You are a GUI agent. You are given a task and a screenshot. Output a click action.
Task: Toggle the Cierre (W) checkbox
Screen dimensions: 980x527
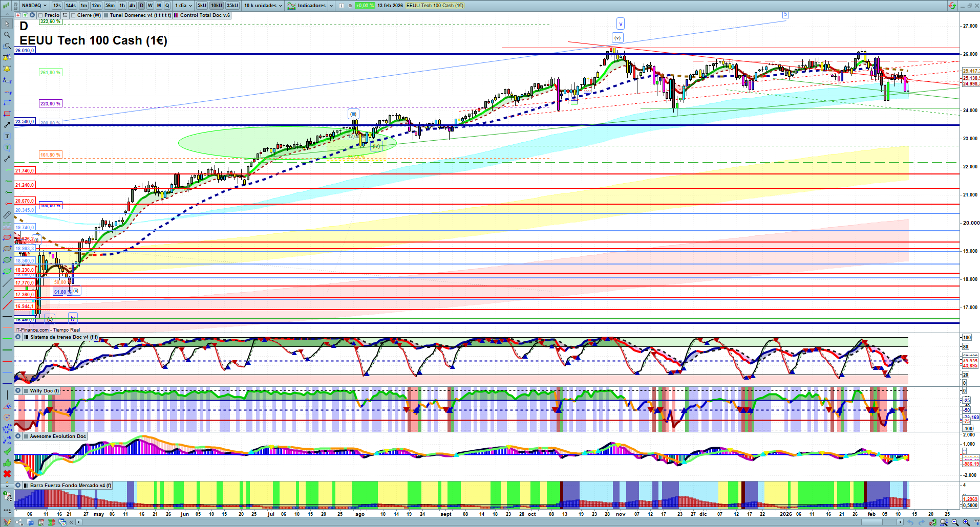(74, 15)
